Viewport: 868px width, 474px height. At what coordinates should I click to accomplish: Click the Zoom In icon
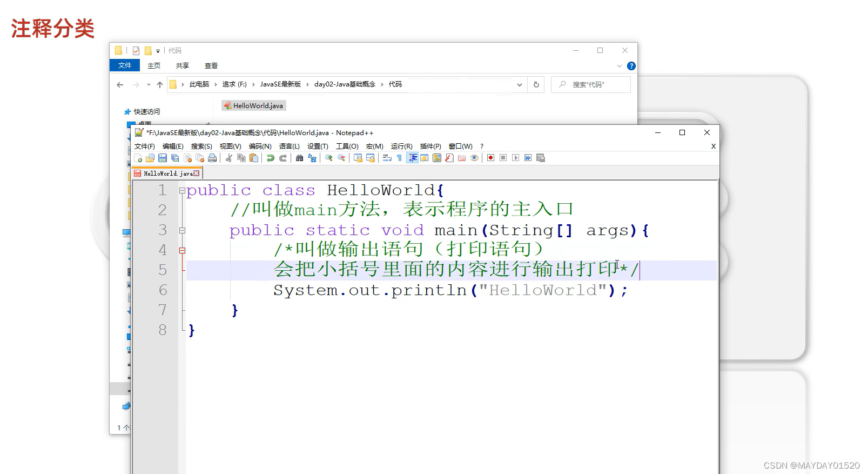click(329, 158)
